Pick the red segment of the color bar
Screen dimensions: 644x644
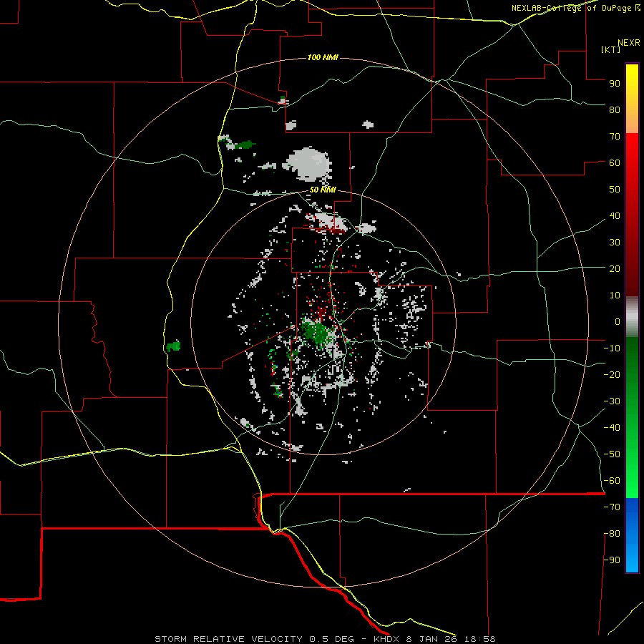632,215
